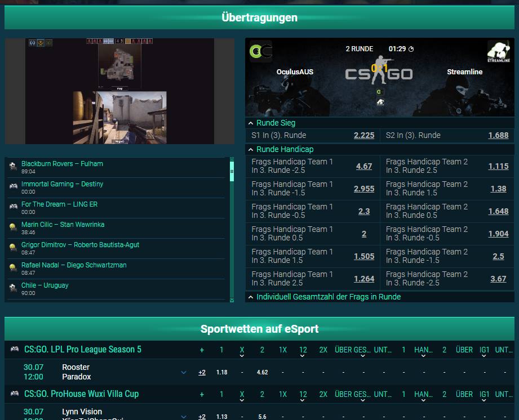The image size is (519, 420).
Task: Click +2 more markets for Lynn Vision match
Action: (202, 417)
